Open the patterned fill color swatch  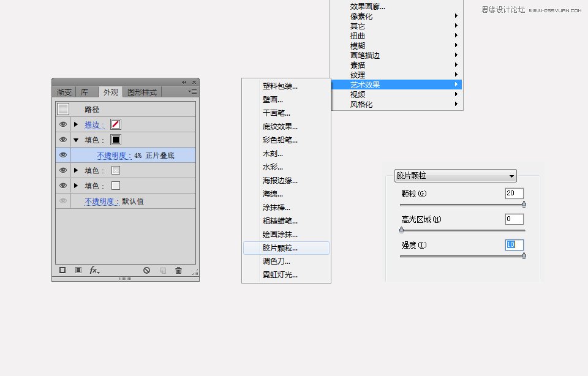coord(116,171)
